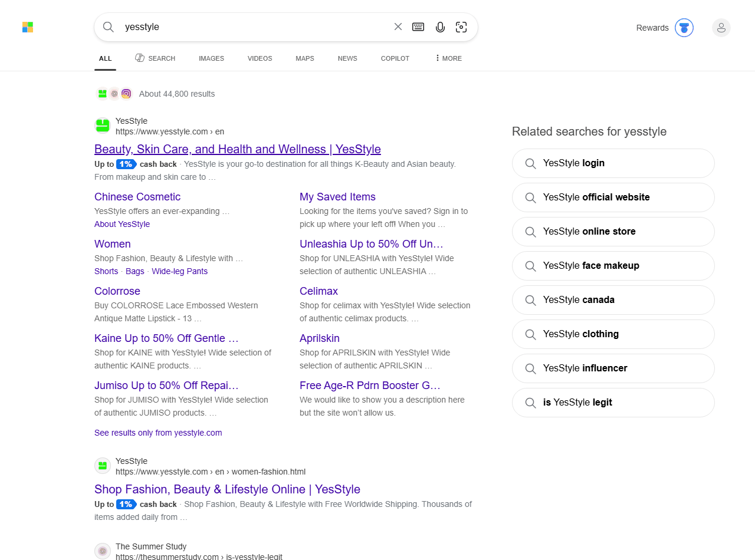Open the Aprilskin sitelink
The image size is (755, 560).
(320, 338)
